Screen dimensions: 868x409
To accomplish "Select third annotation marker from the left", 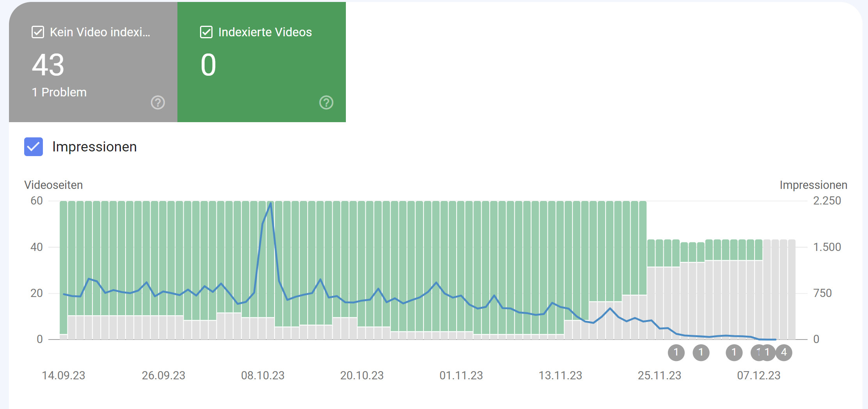I will [734, 353].
